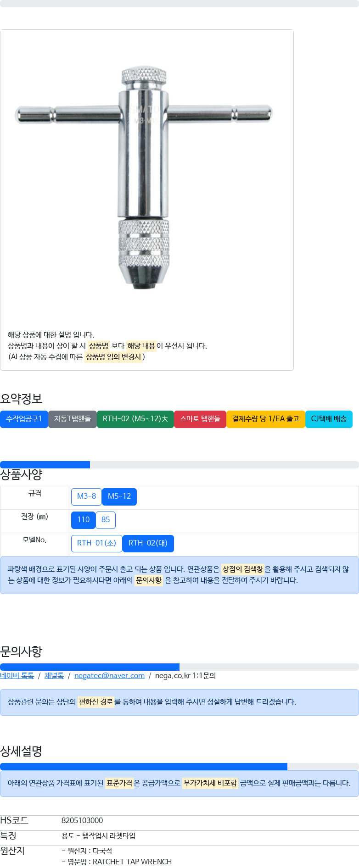Image resolution: width=359 pixels, height=868 pixels.
Task: Click the HS코드 value 8205103000
Action: tap(82, 820)
